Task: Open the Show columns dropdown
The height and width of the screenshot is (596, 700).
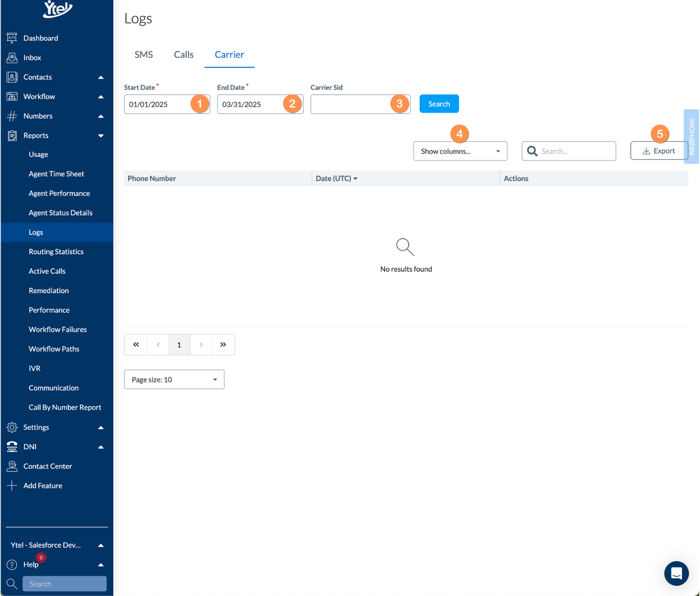Action: [x=460, y=151]
